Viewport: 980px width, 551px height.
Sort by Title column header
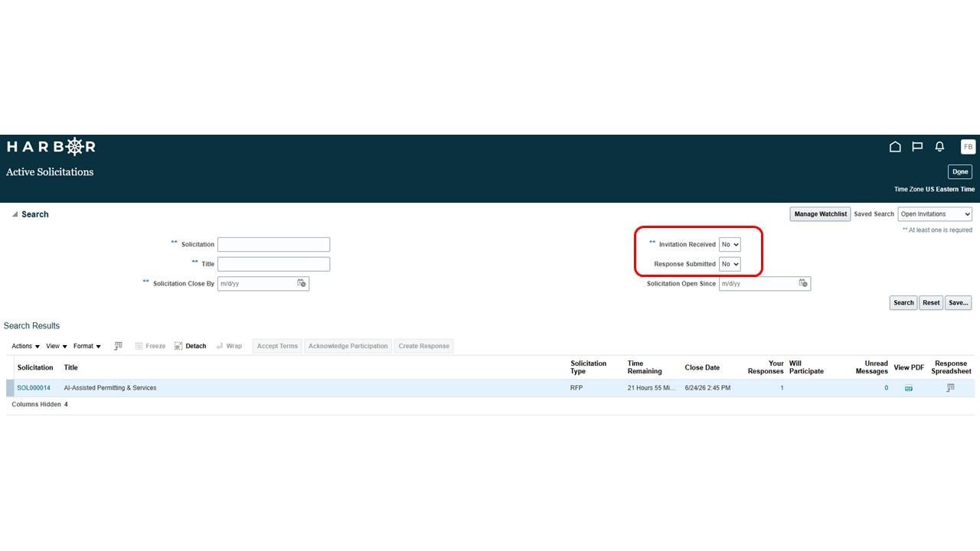[70, 367]
